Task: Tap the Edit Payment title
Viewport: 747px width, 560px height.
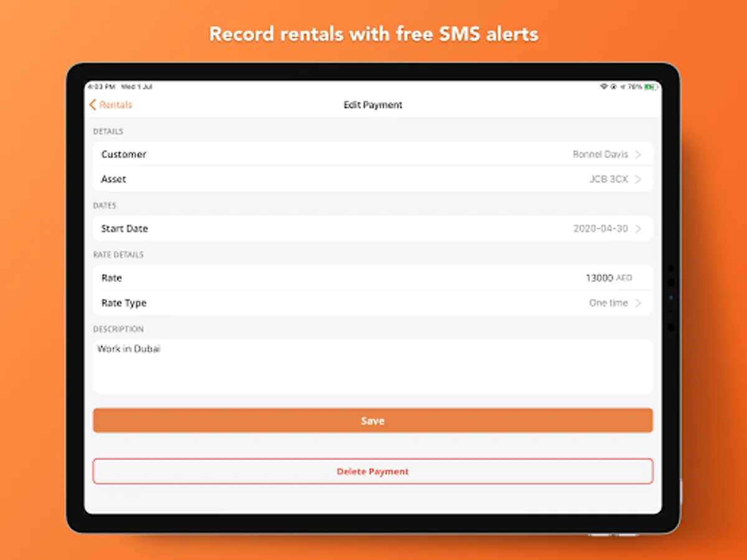Action: (373, 105)
